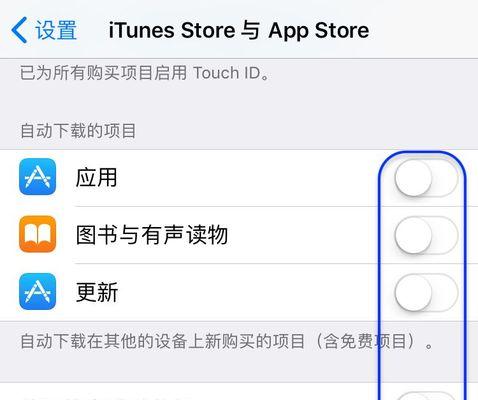Viewport: 478px width, 400px height.
Task: Tap the App Store icon beside 更新
Action: (37, 291)
